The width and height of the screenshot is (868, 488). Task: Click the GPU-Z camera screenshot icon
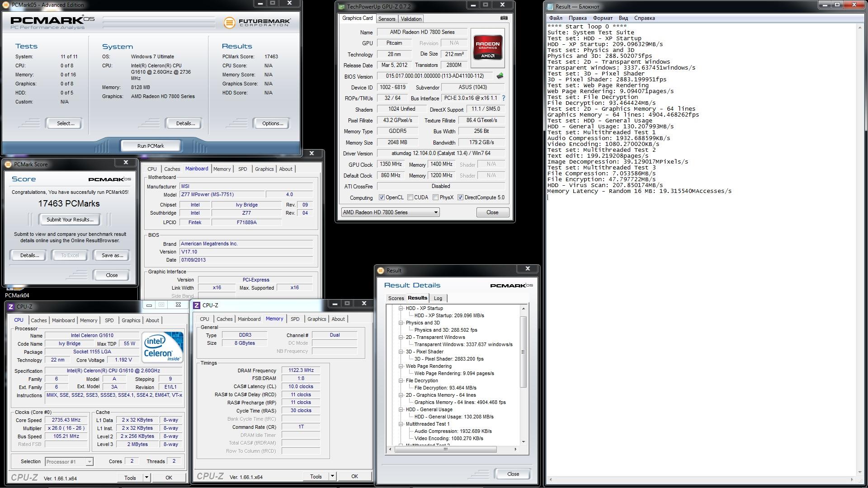click(x=504, y=18)
